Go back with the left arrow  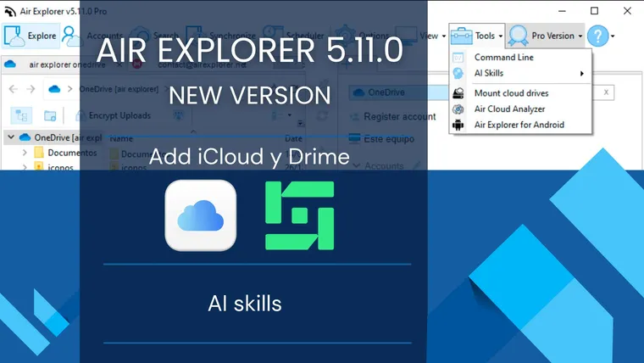pyautogui.click(x=14, y=89)
